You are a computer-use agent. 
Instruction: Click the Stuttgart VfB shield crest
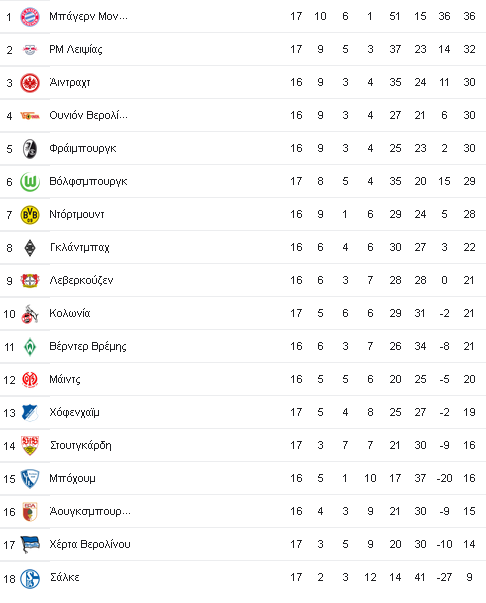click(30, 446)
